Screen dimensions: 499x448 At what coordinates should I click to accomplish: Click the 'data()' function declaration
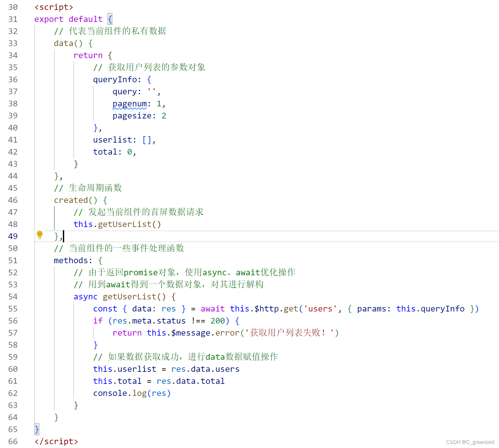(68, 43)
